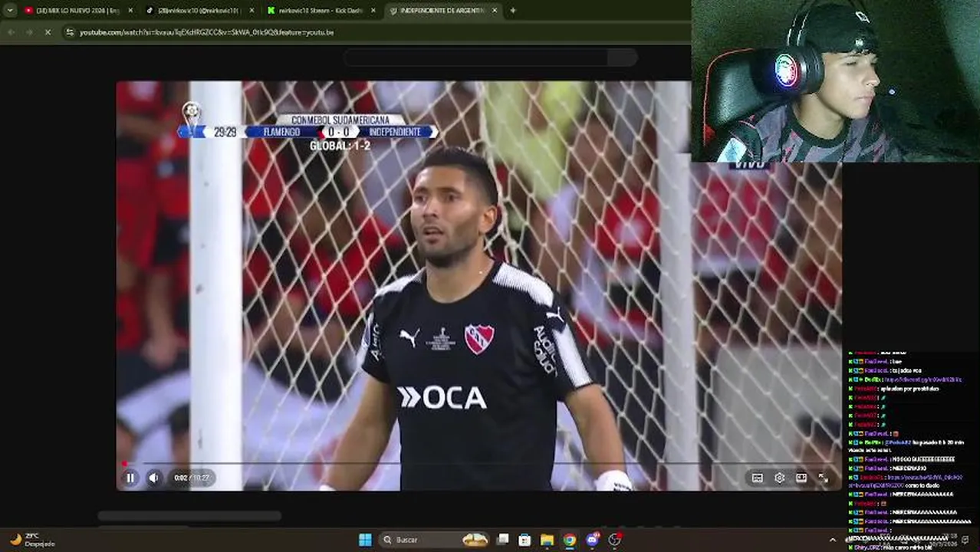
Task: Show hidden system tray icons
Action: [x=833, y=540]
